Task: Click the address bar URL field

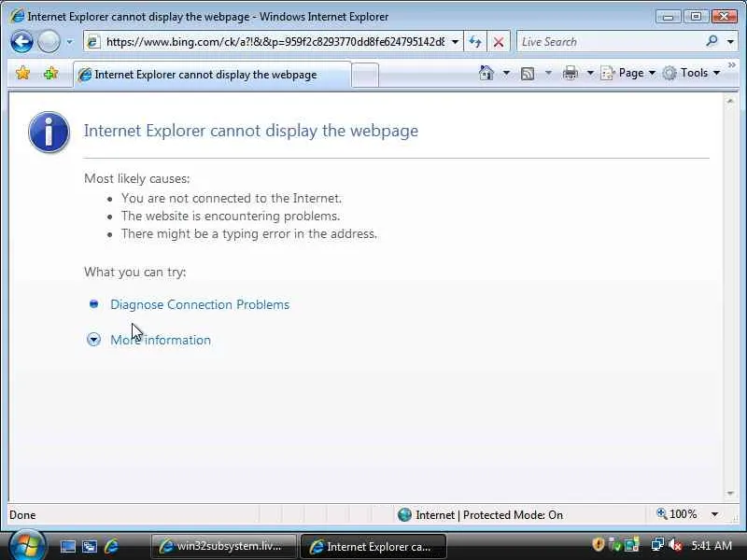Action: coord(275,42)
